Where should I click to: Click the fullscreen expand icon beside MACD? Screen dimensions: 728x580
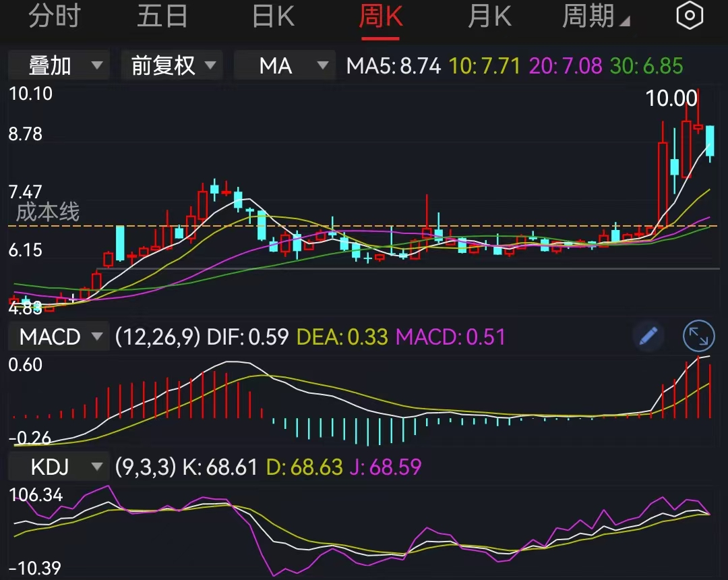699,336
